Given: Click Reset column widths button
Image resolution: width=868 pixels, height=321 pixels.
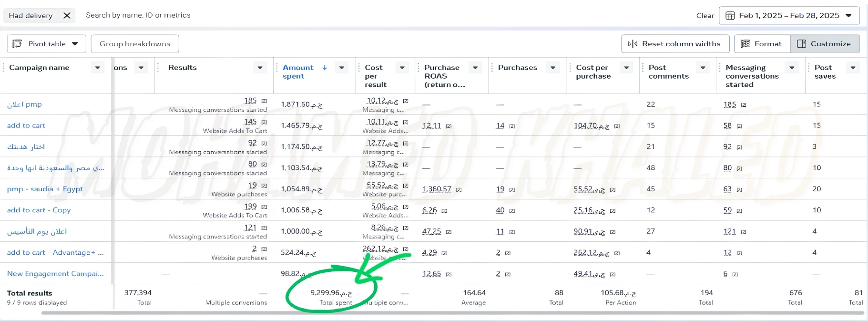Looking at the screenshot, I should click(675, 43).
